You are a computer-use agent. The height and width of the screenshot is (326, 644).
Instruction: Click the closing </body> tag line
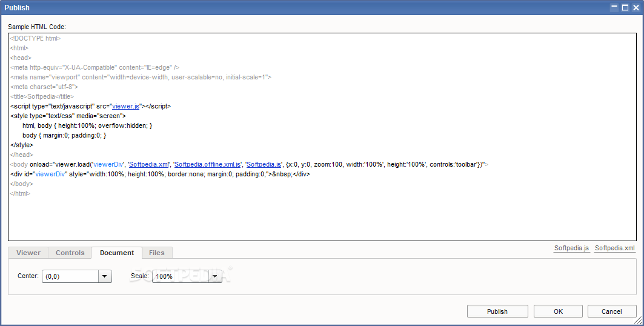coord(22,184)
